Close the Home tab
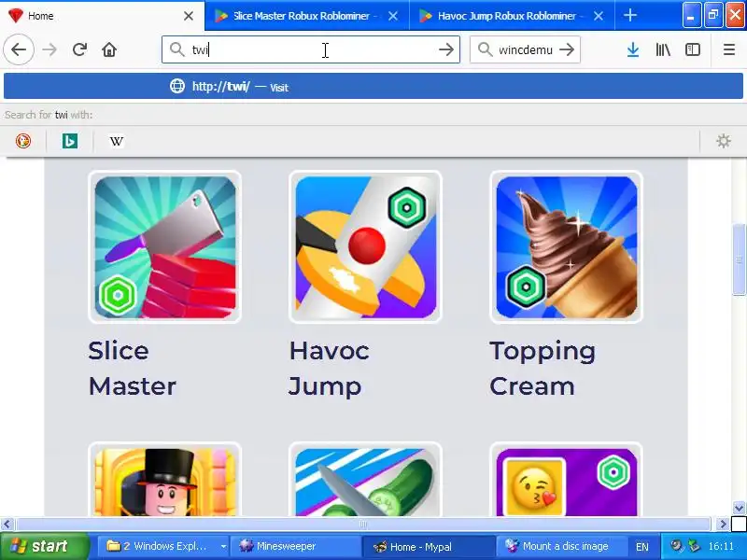The image size is (747, 560). (189, 16)
